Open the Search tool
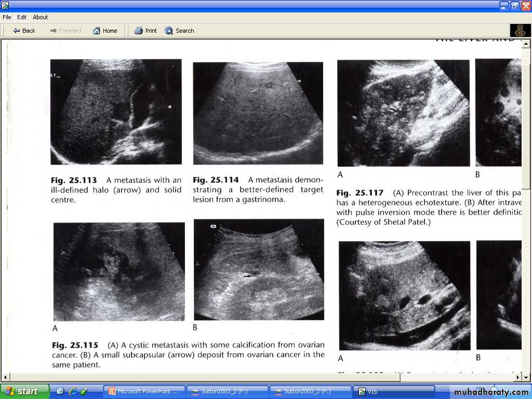 point(179,31)
